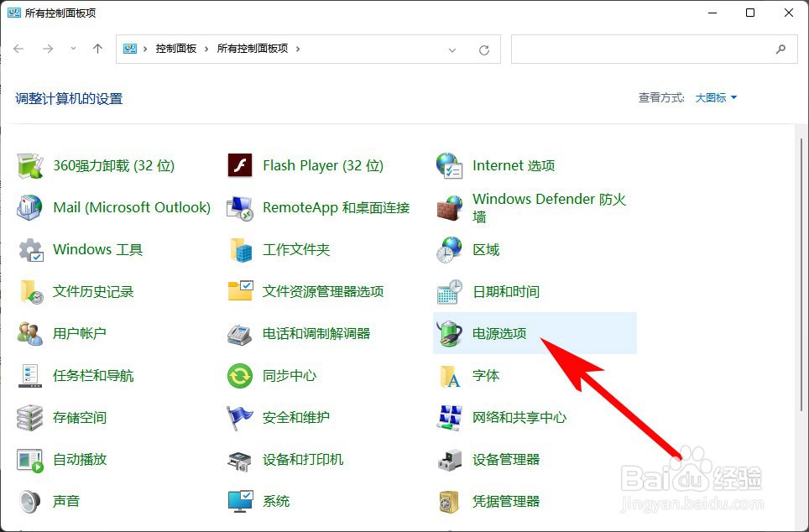Open RemoteApp 和桌面连接 icon

pos(240,208)
